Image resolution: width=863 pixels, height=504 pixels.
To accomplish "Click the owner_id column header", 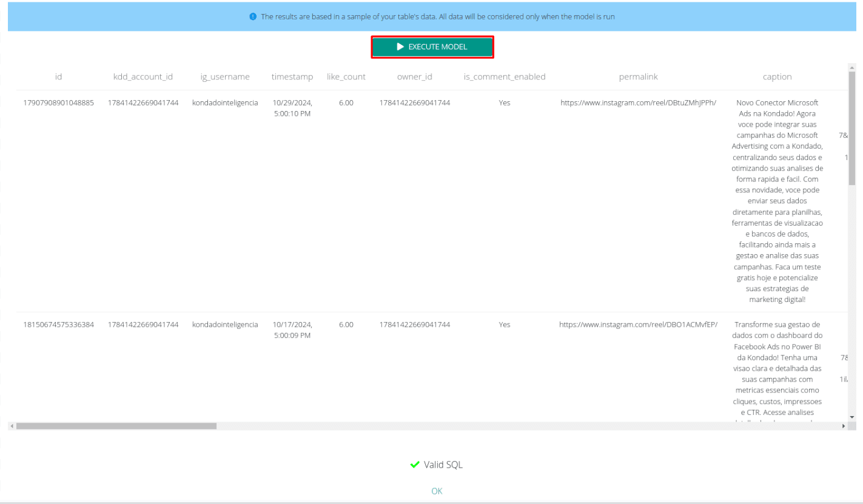I will coord(414,77).
